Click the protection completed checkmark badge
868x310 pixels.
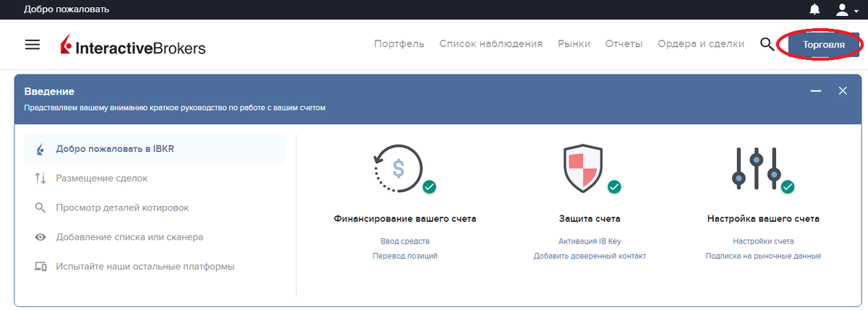pyautogui.click(x=614, y=187)
